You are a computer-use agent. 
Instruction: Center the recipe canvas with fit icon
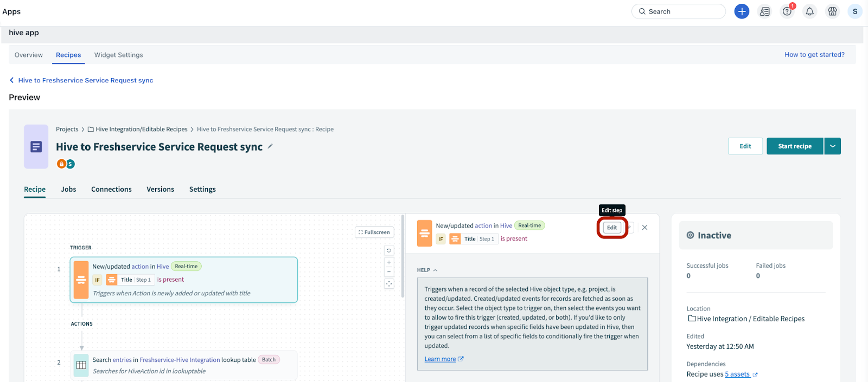click(x=389, y=284)
